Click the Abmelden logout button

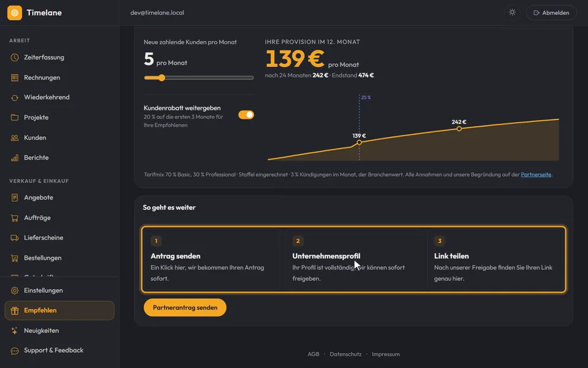pyautogui.click(x=551, y=12)
